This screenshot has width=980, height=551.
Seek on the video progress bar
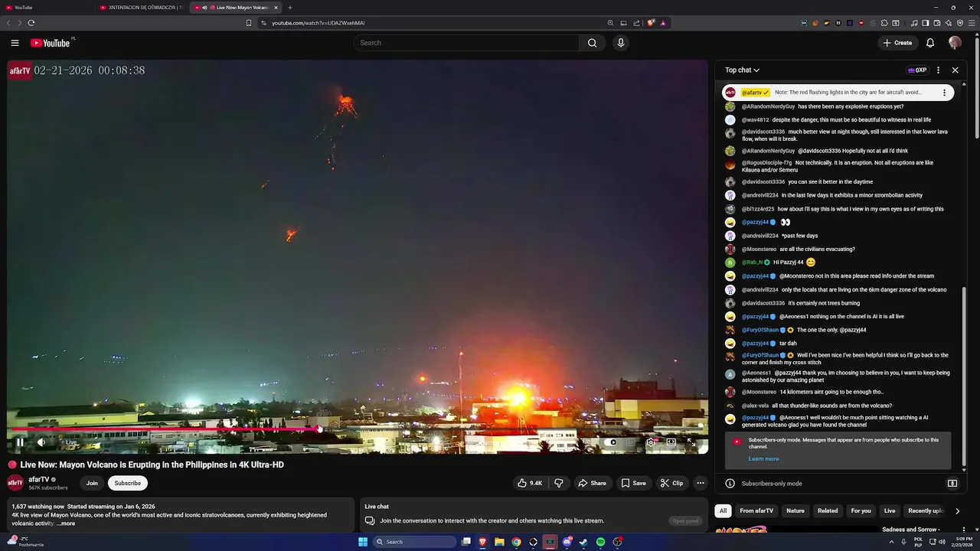coord(357,430)
